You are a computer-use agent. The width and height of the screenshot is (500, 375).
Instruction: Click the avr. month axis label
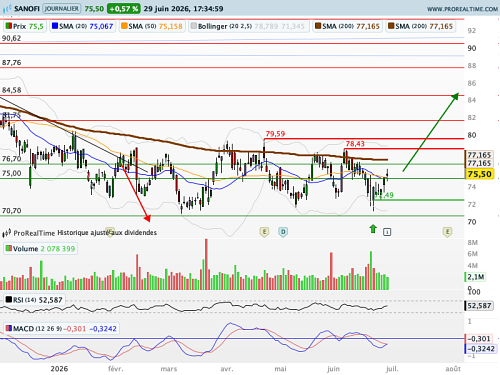tap(227, 369)
